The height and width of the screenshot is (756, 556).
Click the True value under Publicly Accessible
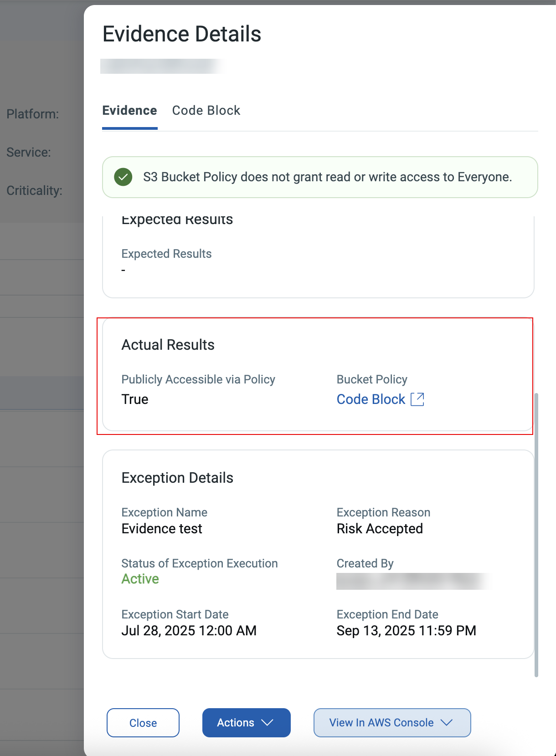(x=135, y=399)
